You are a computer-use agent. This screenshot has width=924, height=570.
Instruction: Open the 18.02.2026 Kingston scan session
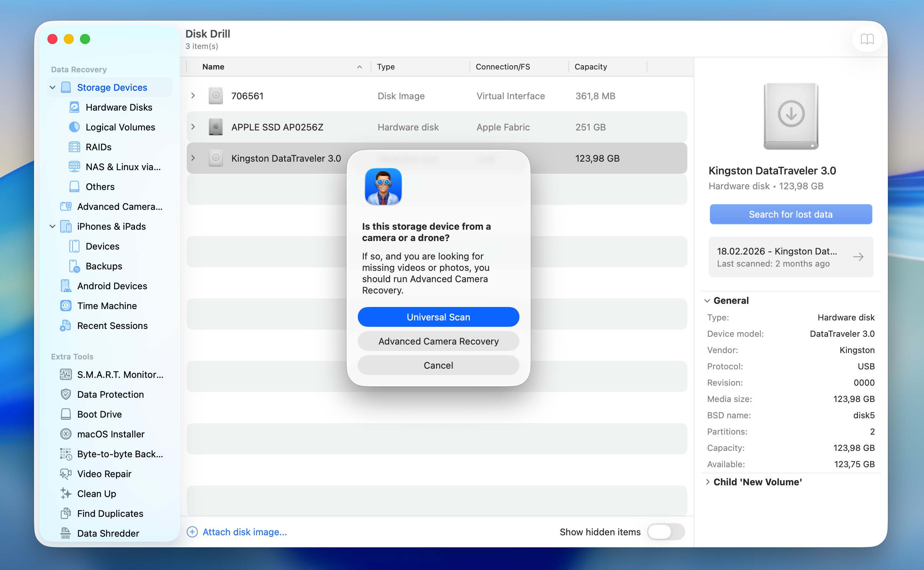791,257
